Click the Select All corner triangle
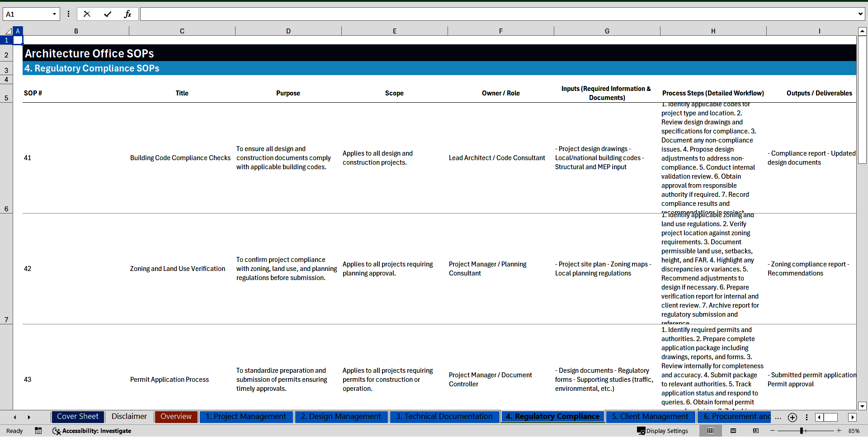The image size is (868, 437). pyautogui.click(x=8, y=31)
